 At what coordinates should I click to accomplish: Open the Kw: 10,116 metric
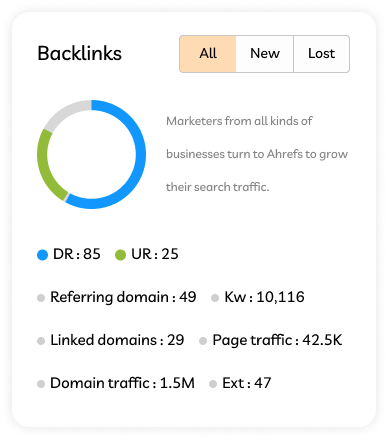click(x=264, y=297)
